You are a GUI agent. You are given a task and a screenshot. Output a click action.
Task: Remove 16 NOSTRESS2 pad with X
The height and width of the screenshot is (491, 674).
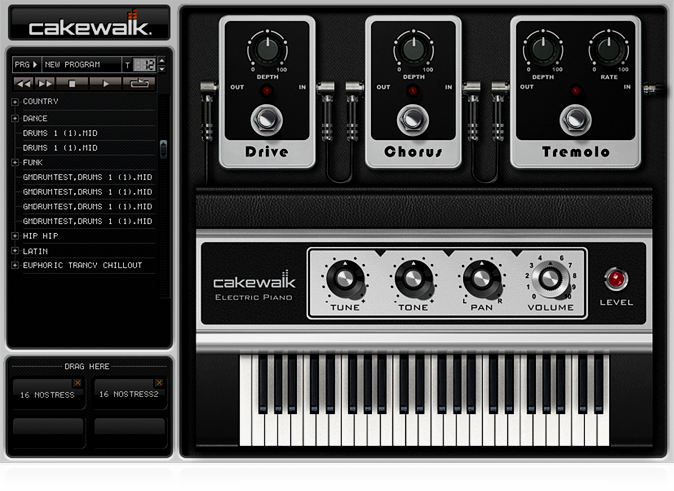pos(159,383)
